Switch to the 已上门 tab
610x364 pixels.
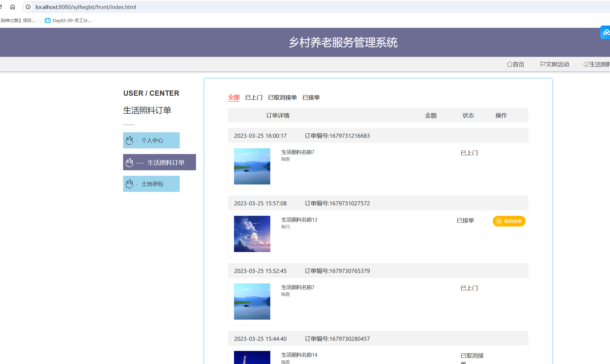pyautogui.click(x=254, y=97)
